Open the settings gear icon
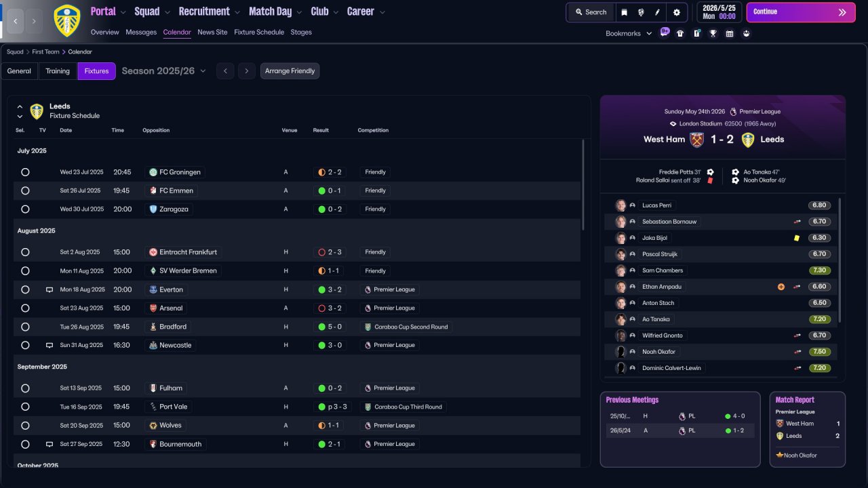The height and width of the screenshot is (488, 868). [x=676, y=12]
